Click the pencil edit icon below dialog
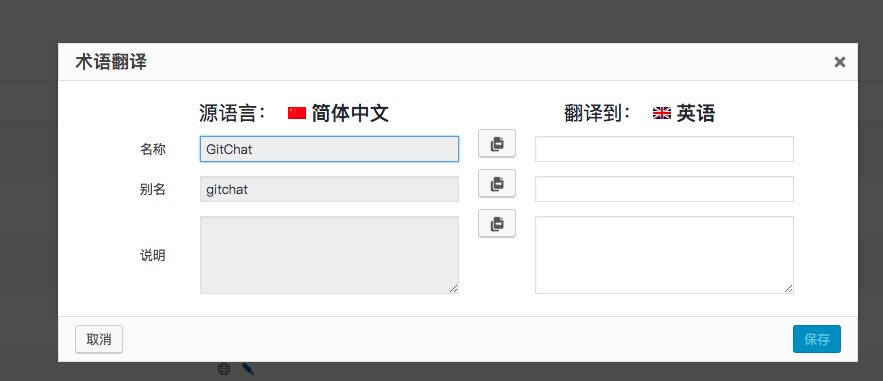 point(248,369)
